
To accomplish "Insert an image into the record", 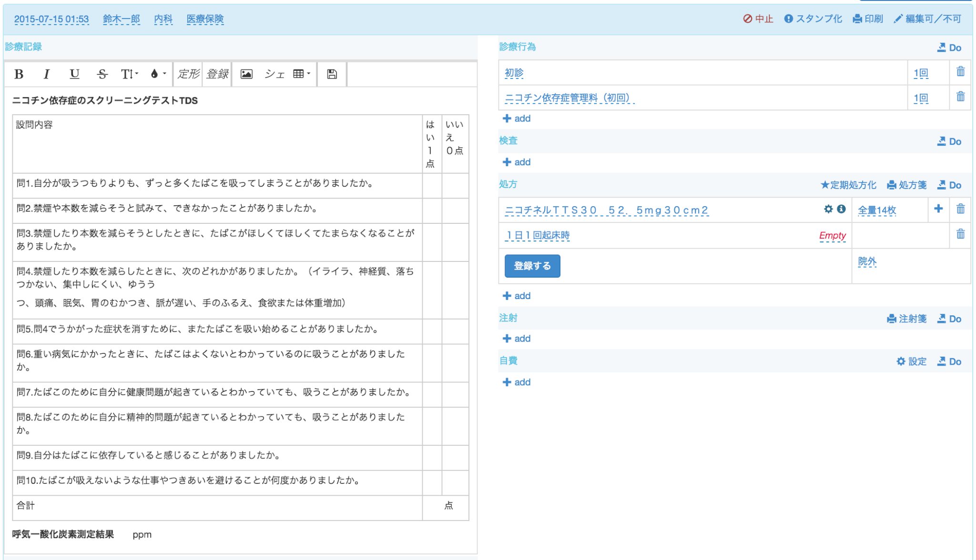I will point(246,74).
